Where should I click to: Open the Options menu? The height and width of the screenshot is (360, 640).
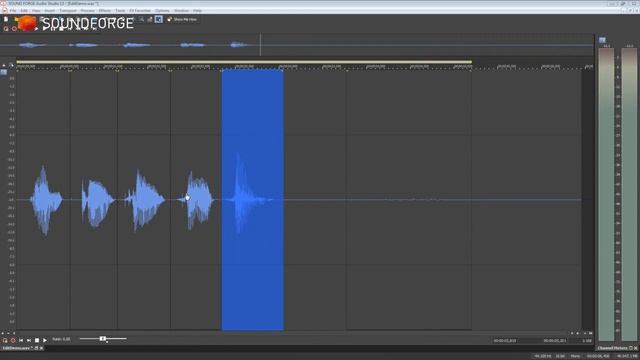pyautogui.click(x=162, y=11)
